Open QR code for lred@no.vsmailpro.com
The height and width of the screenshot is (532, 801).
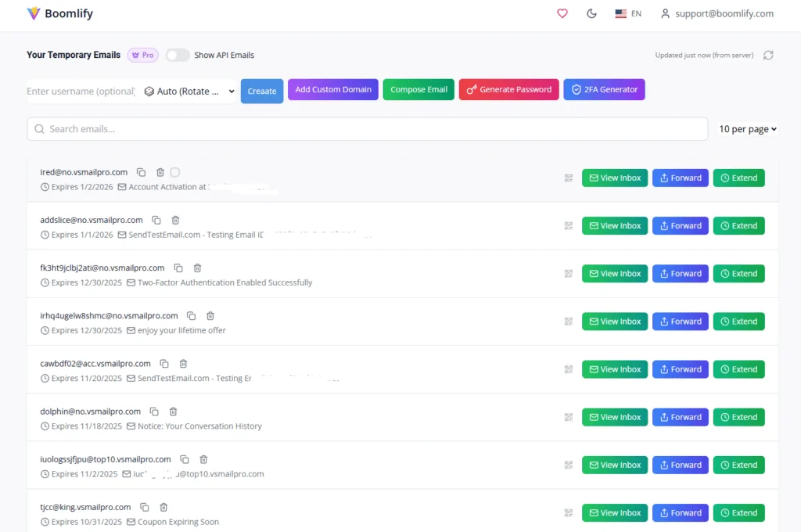569,178
